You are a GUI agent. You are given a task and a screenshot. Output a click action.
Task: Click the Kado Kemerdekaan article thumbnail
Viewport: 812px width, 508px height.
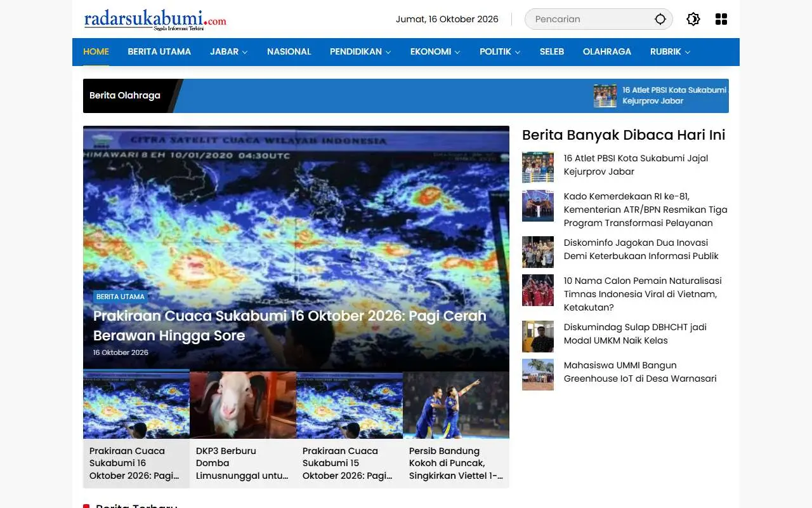(x=538, y=206)
